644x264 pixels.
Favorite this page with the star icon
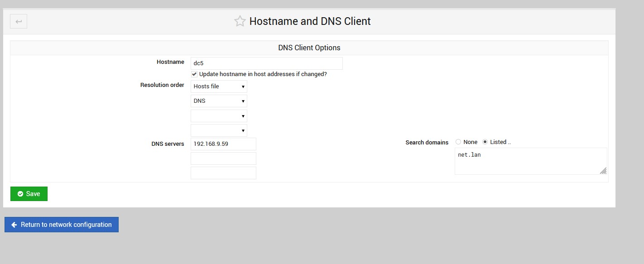tap(240, 21)
